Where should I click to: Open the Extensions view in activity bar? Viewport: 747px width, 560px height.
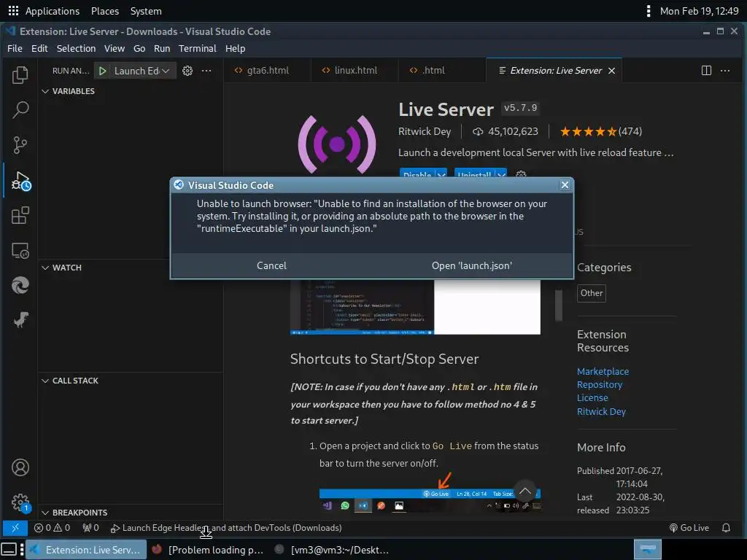point(20,215)
